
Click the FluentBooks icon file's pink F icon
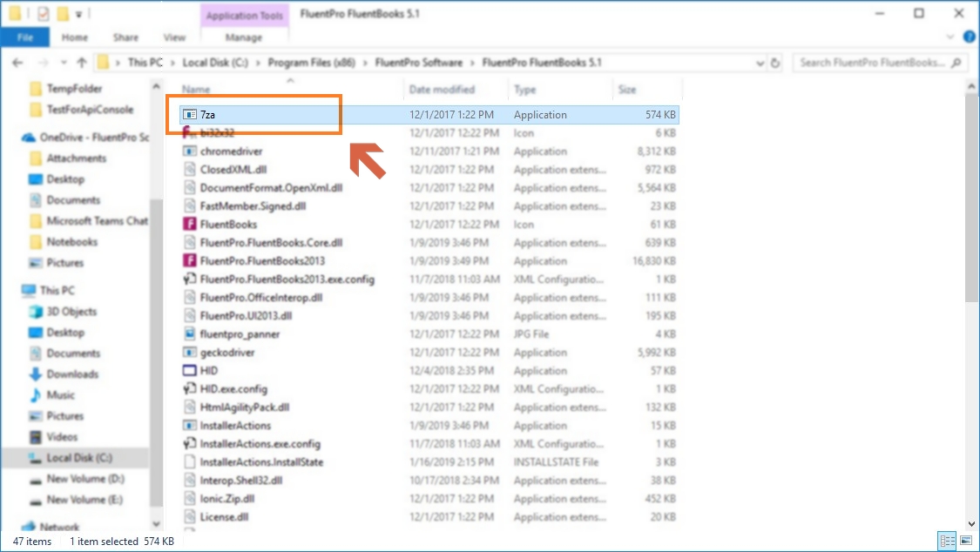(189, 224)
